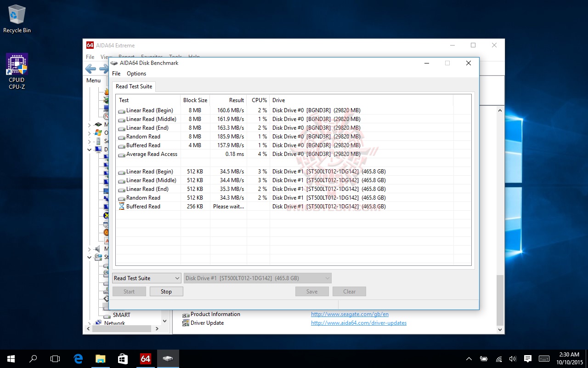Click the right arrow of the tree's horizontal scrollbar
Viewport: 588px width, 368px height.
(x=157, y=329)
